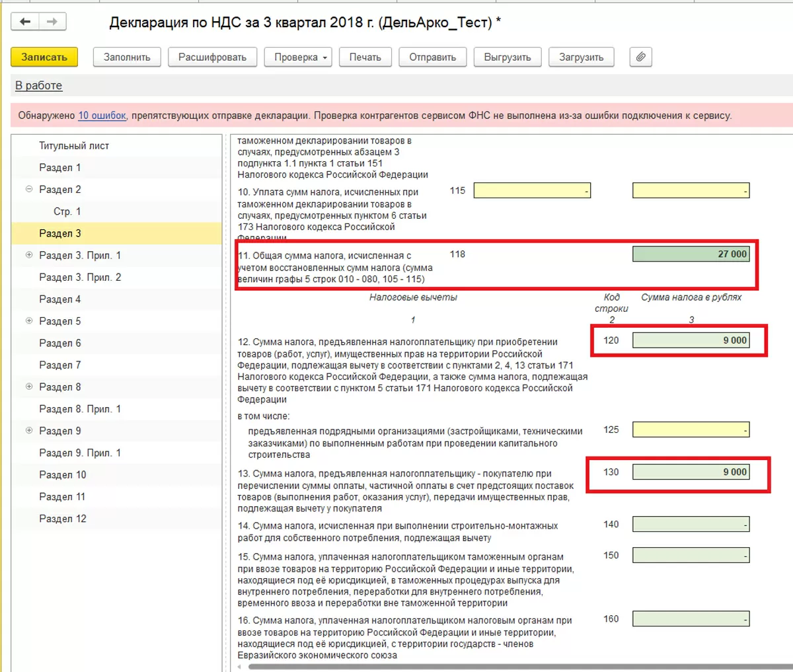Click the Заполнить button
The height and width of the screenshot is (672, 793).
pos(127,57)
